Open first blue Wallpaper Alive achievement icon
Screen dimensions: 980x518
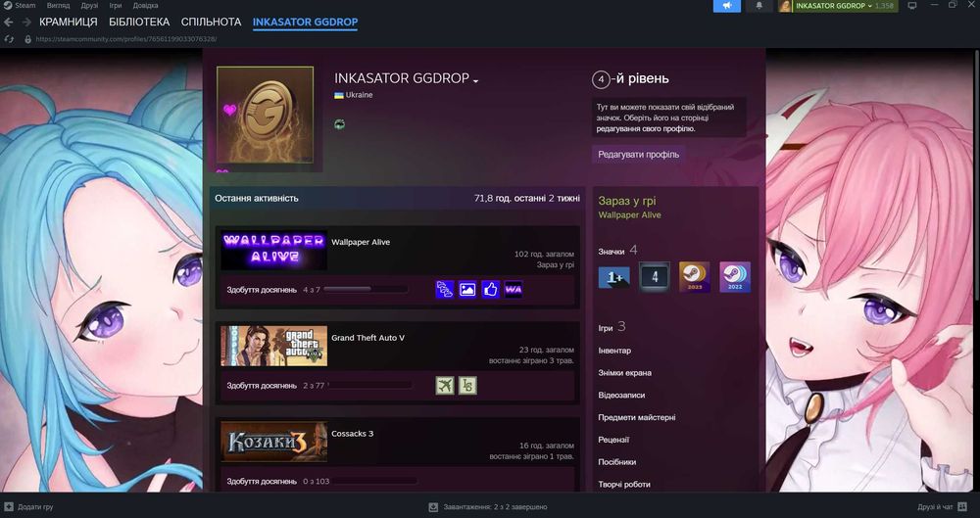[x=444, y=289]
